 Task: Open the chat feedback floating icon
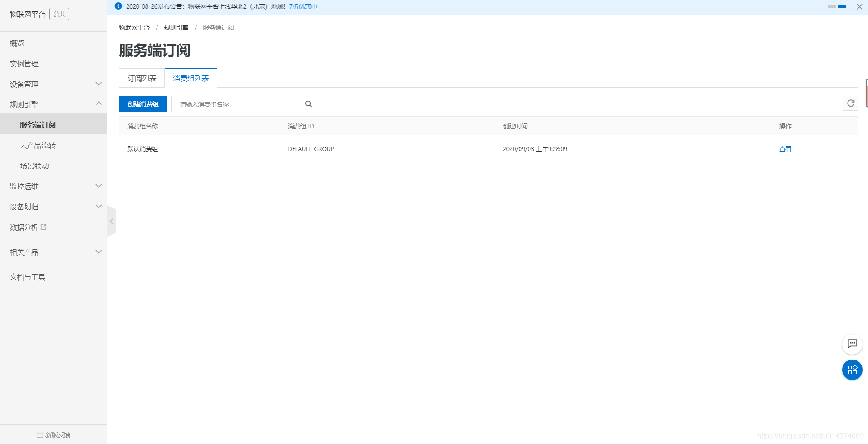[x=852, y=344]
